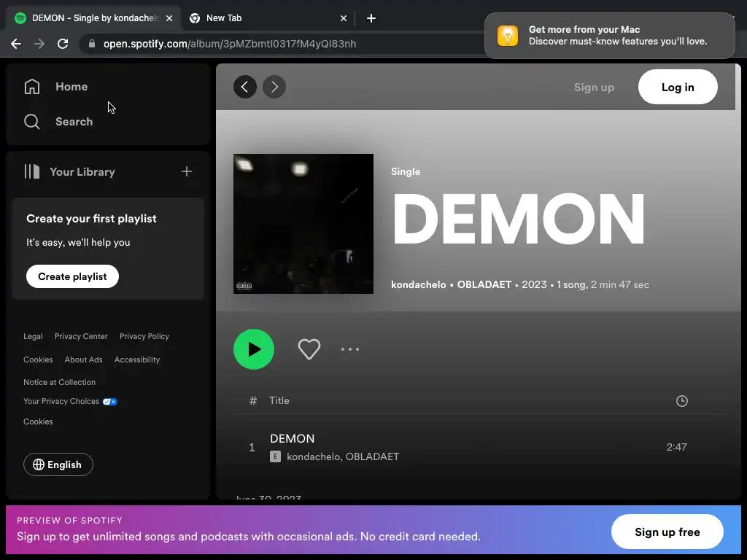Click the explicit E badge on the DEMON track
Image resolution: width=747 pixels, height=560 pixels.
pos(275,456)
